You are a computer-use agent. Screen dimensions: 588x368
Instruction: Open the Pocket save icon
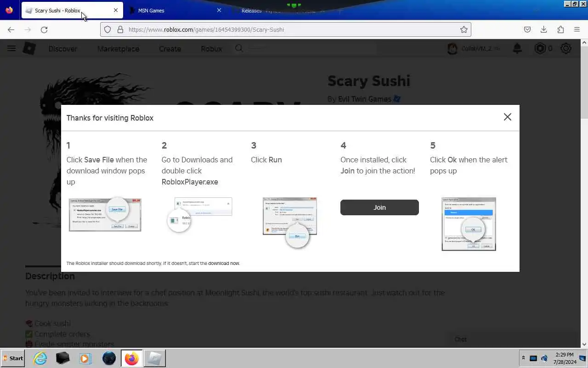click(x=527, y=29)
